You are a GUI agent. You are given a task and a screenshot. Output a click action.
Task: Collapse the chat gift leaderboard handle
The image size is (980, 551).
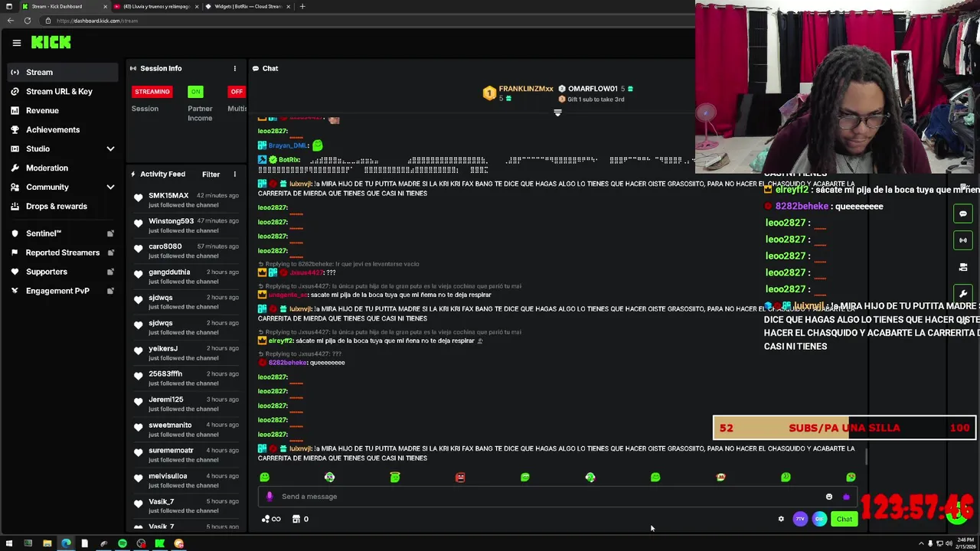pos(557,112)
